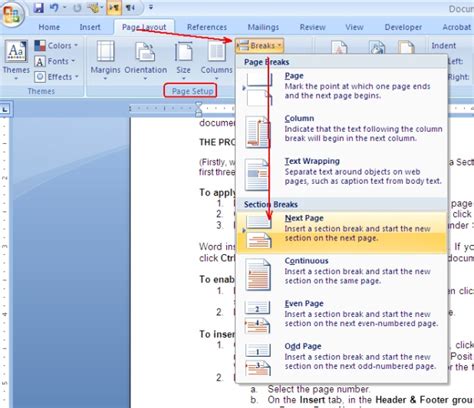Expand the theme Colors dropdown
The image size is (474, 408).
click(56, 45)
